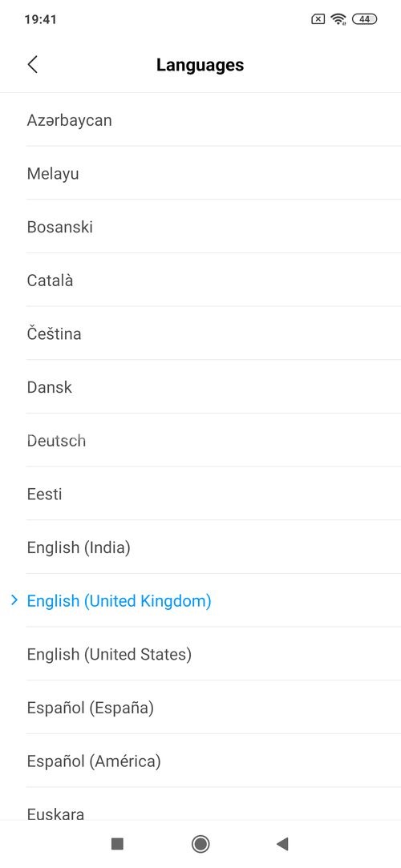The width and height of the screenshot is (401, 868).
Task: Tap the battery indicator showing 44
Action: tap(364, 19)
